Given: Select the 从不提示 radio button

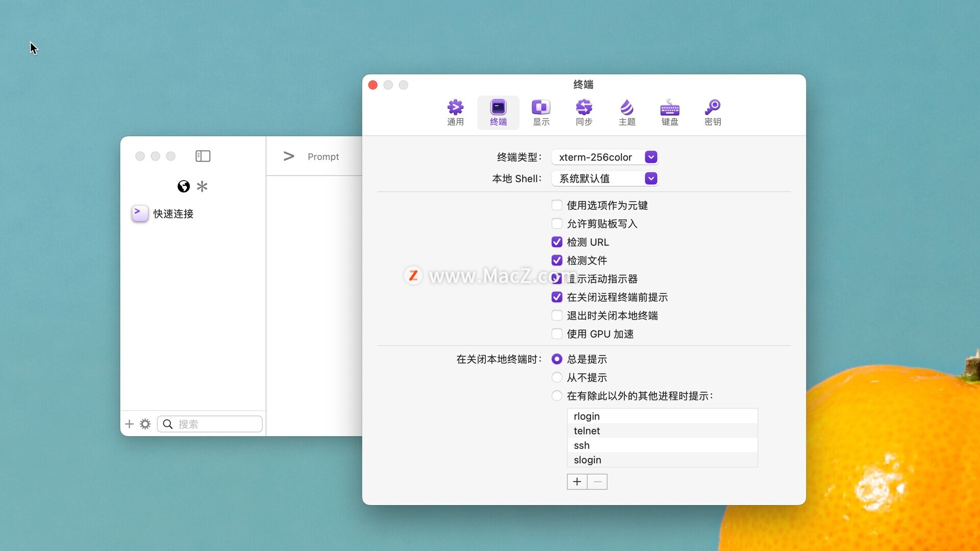Looking at the screenshot, I should [x=557, y=378].
